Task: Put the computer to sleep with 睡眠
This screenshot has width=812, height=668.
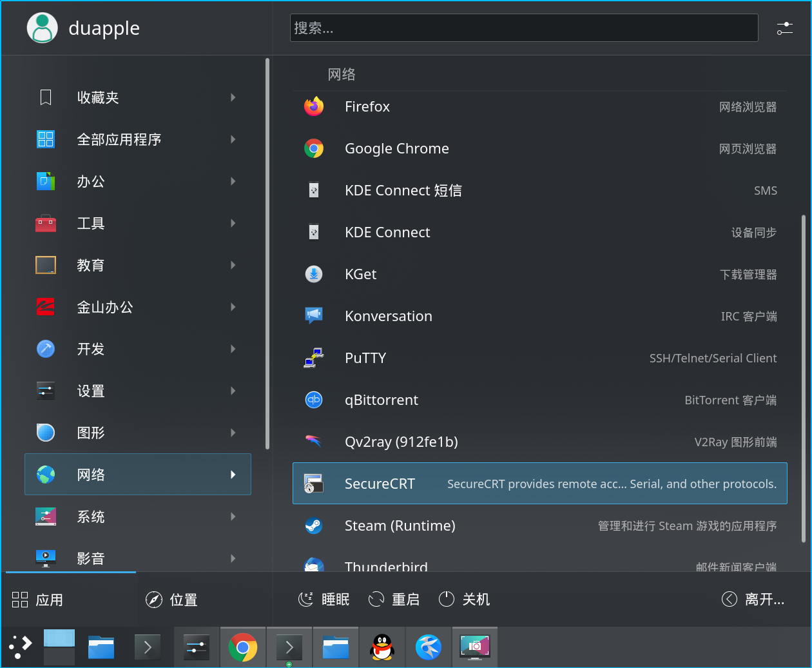Action: [x=324, y=600]
